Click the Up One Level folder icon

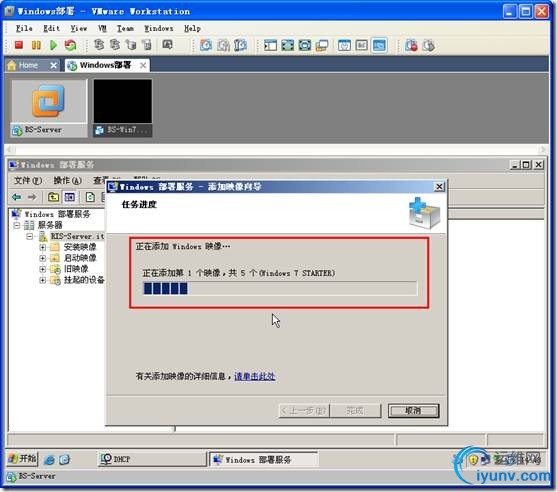click(53, 196)
